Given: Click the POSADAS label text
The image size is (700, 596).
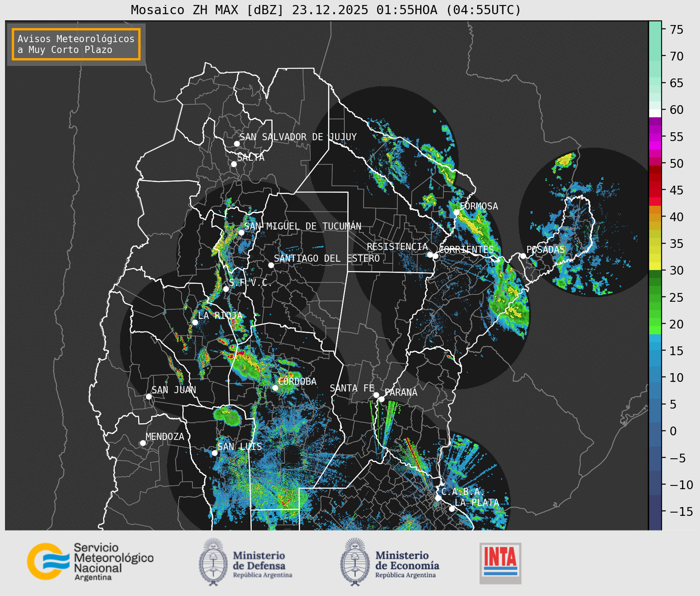Looking at the screenshot, I should pos(545,250).
